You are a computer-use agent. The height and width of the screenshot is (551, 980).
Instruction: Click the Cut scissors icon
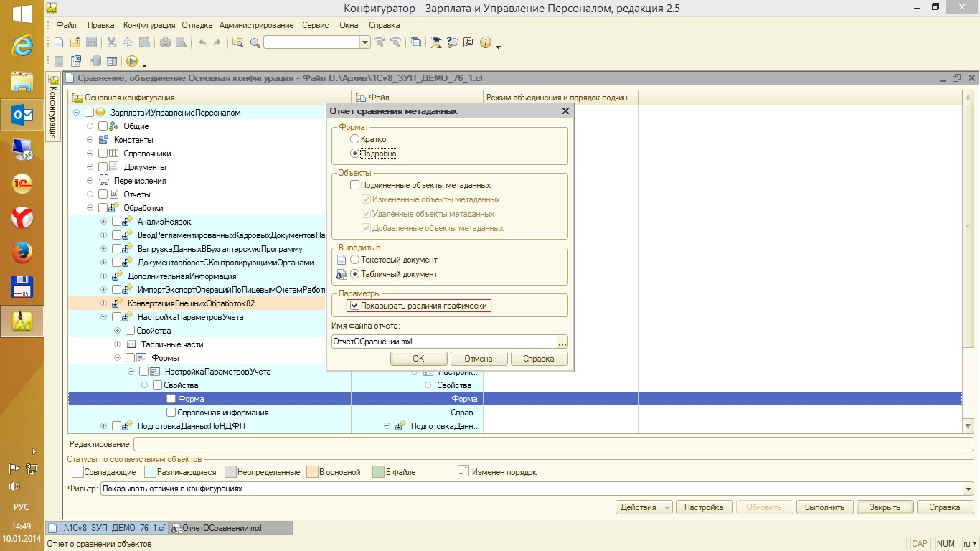click(112, 43)
